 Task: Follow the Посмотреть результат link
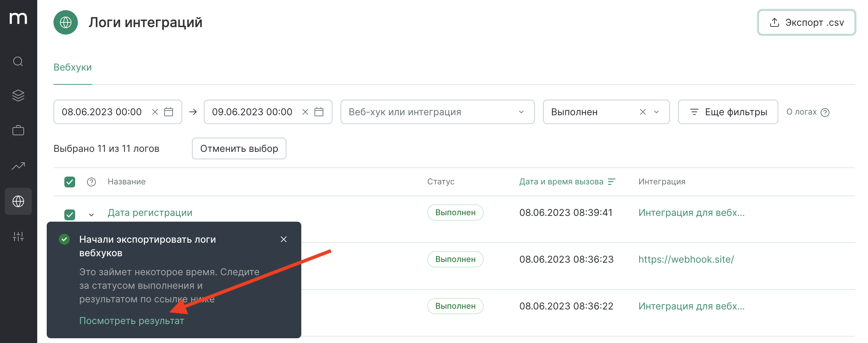tap(132, 321)
